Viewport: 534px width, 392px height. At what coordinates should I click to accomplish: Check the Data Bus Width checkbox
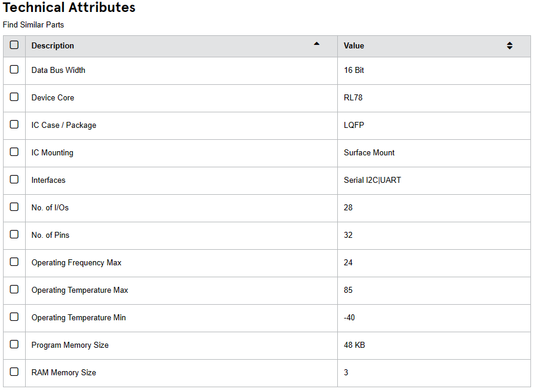[x=14, y=70]
